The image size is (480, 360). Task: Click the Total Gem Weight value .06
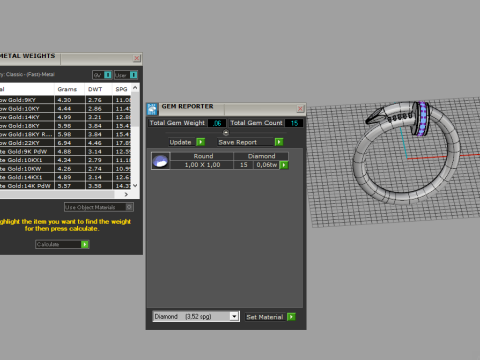[217, 123]
